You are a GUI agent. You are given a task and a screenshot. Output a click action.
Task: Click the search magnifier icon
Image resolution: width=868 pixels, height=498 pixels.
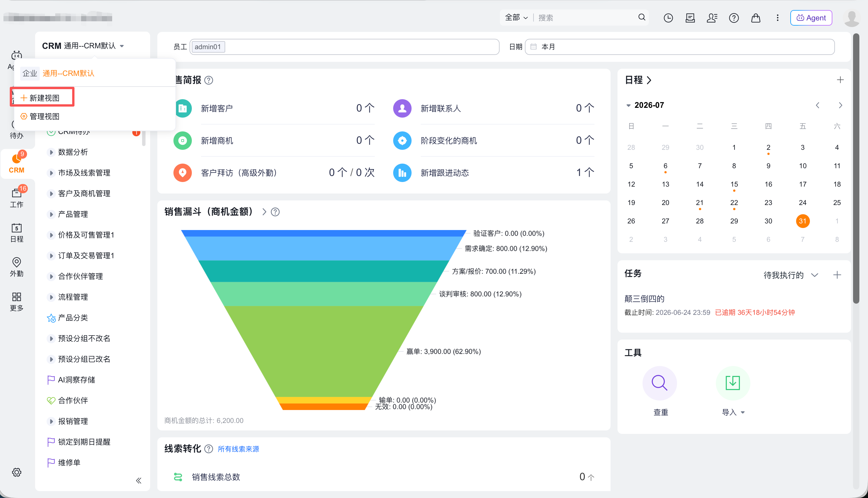click(641, 18)
